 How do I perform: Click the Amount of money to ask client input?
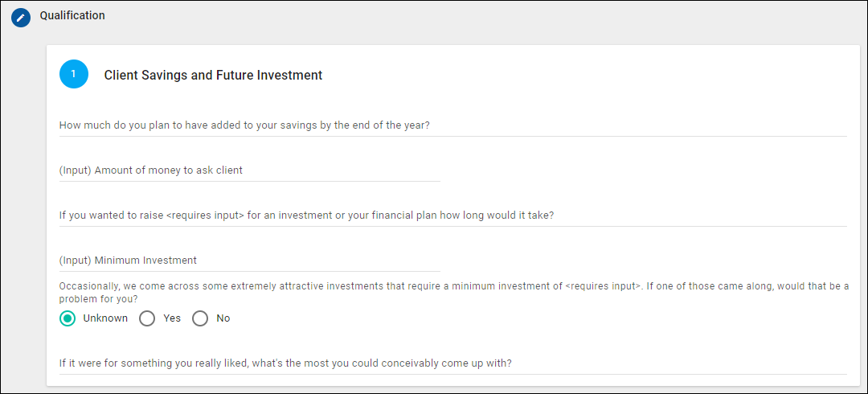click(x=249, y=170)
